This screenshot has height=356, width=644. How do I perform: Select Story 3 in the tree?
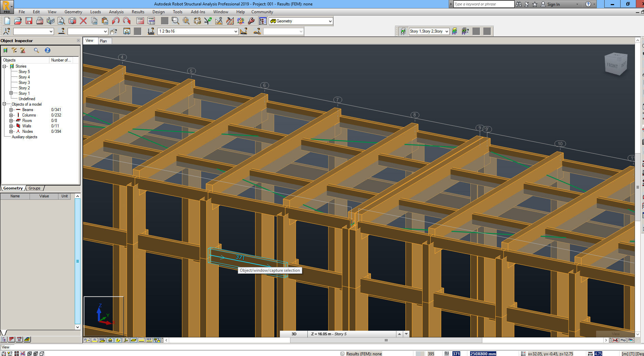(24, 83)
